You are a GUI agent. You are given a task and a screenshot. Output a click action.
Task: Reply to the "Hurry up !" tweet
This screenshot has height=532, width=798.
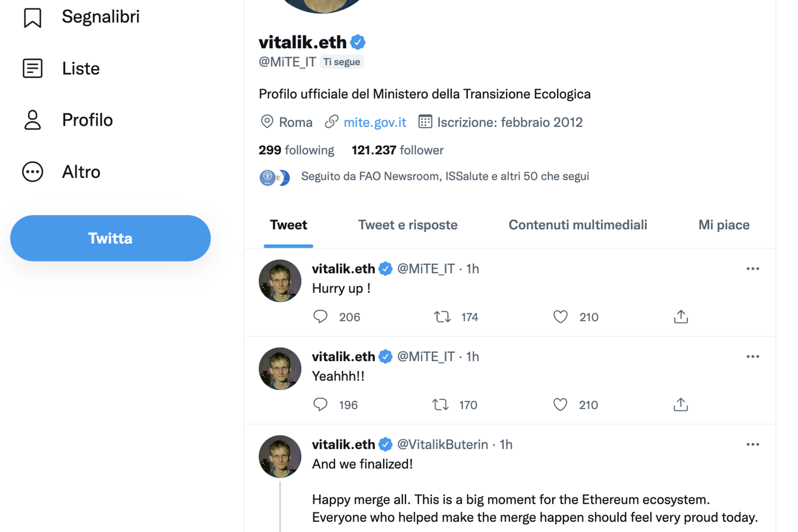coord(320,317)
